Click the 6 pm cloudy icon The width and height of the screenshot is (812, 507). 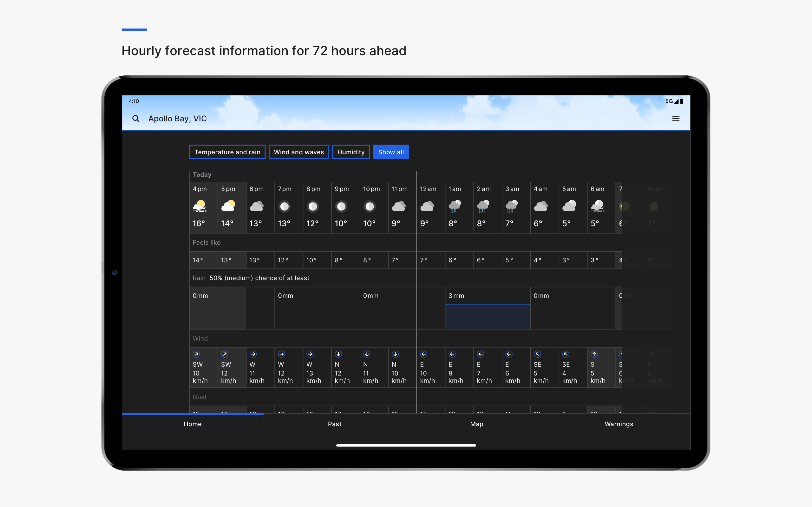click(x=256, y=206)
